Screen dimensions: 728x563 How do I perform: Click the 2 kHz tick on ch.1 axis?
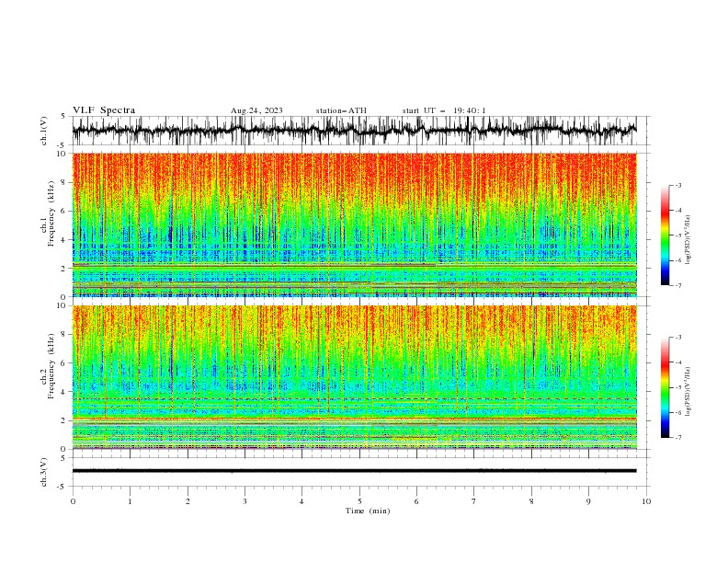click(x=64, y=269)
